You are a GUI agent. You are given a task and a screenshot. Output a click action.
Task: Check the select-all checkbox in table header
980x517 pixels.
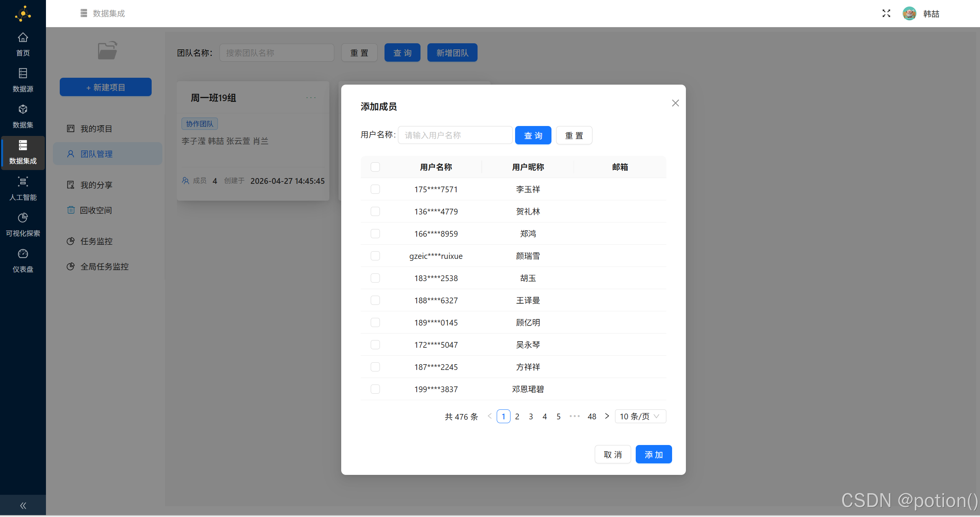pos(375,167)
